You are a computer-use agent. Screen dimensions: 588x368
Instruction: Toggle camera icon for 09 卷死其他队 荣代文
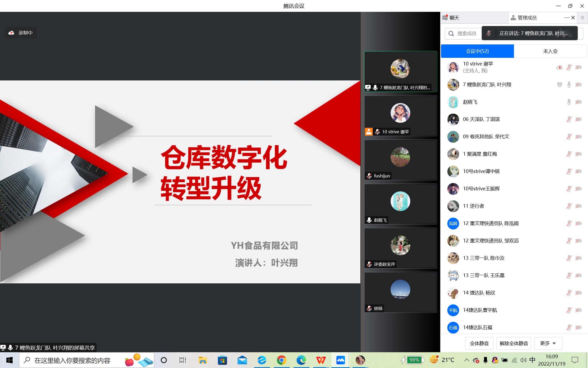pyautogui.click(x=578, y=137)
